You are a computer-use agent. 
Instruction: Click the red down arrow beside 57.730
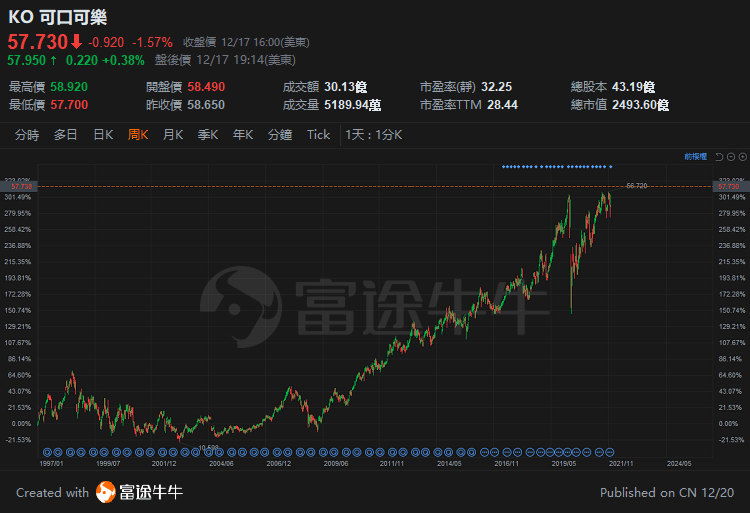[77, 42]
